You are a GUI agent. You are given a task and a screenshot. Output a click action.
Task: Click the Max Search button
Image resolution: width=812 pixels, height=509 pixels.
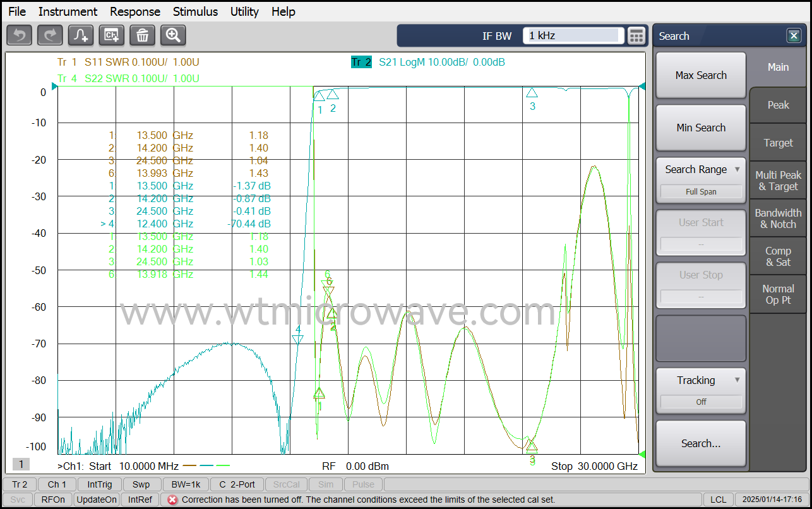[701, 75]
